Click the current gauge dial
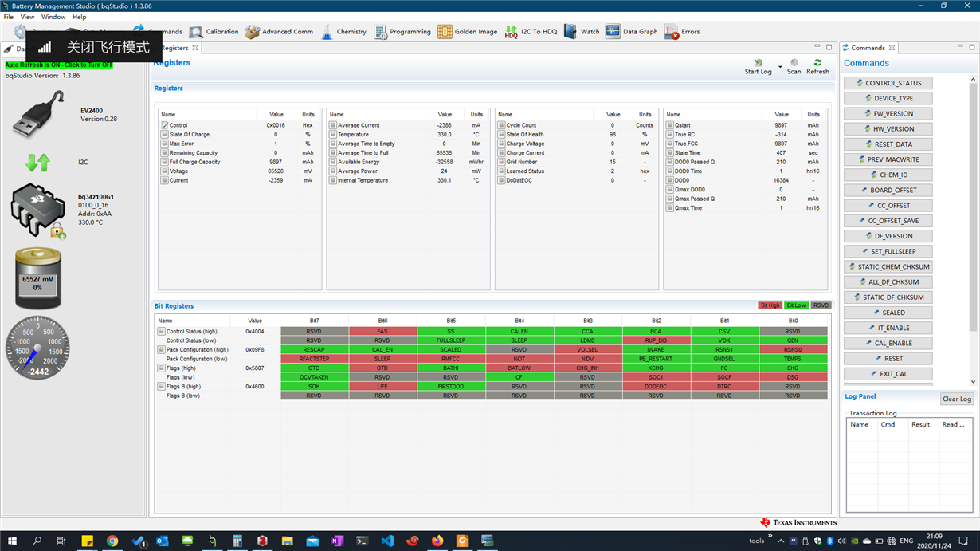The image size is (980, 551). pyautogui.click(x=37, y=348)
